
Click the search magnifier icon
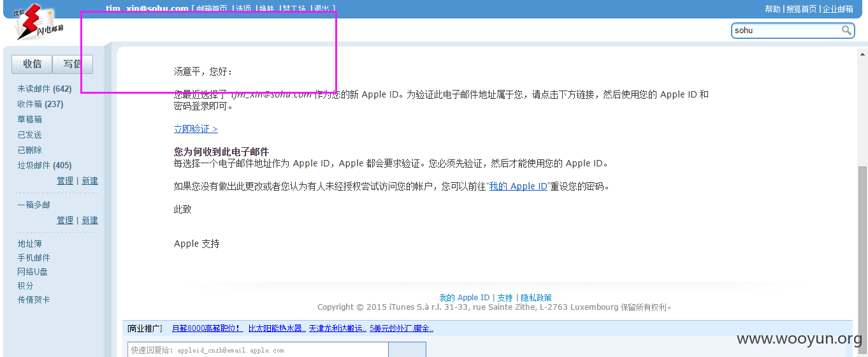(846, 30)
